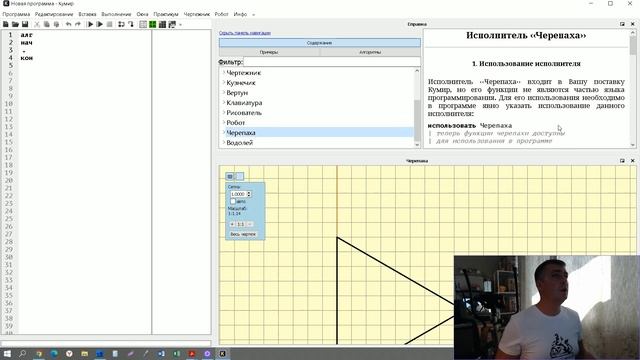Click the cut scissors icon

(37, 24)
